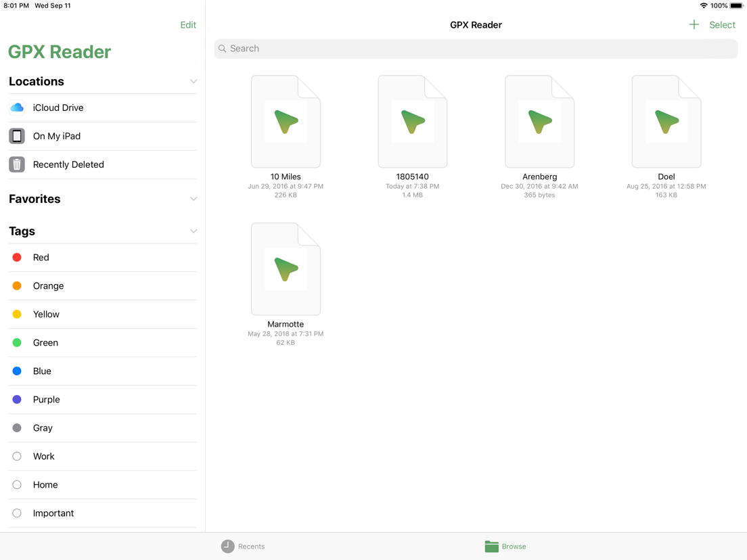The height and width of the screenshot is (560, 747).
Task: Open the 10 Miles GPX file icon
Action: [286, 122]
